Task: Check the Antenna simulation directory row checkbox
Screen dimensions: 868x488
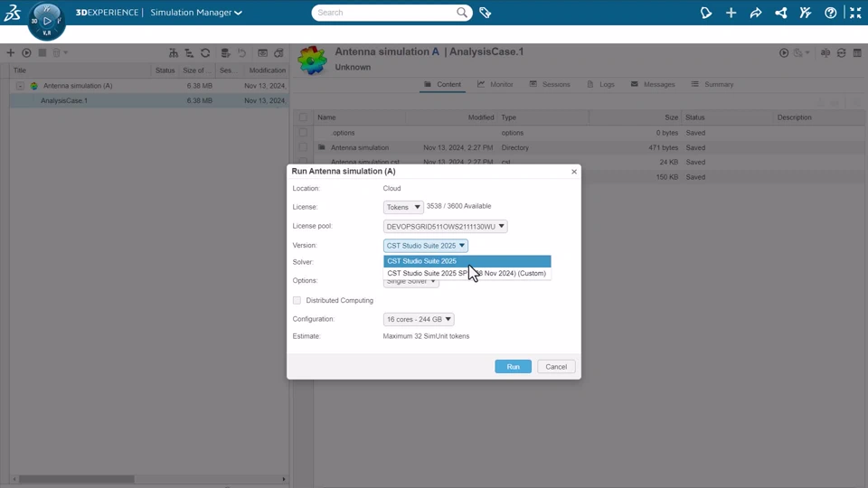Action: (x=303, y=147)
